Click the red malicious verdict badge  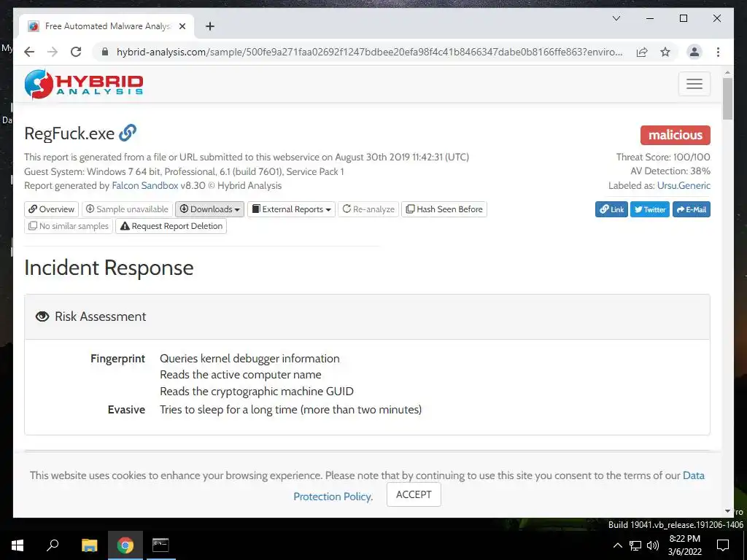click(x=675, y=135)
